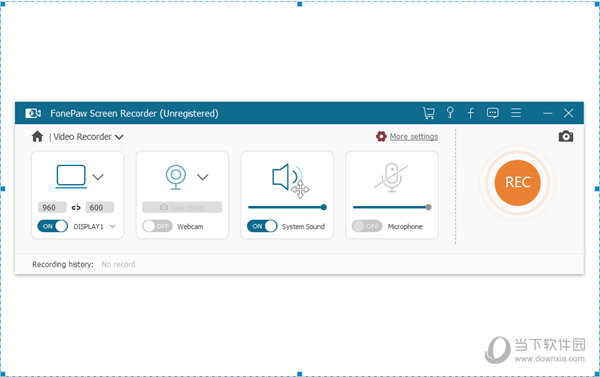Adjust the System Sound volume slider
Screen dimensions: 600x377
click(x=287, y=207)
